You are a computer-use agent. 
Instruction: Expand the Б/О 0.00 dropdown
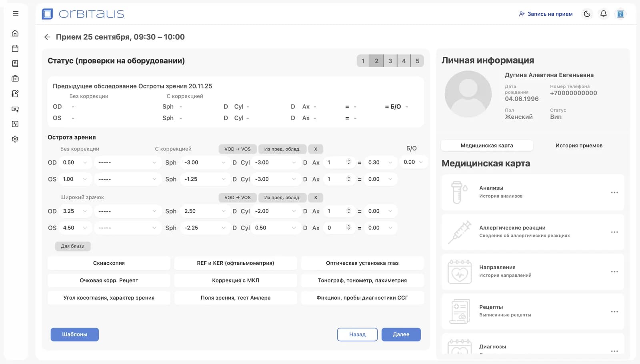point(413,162)
